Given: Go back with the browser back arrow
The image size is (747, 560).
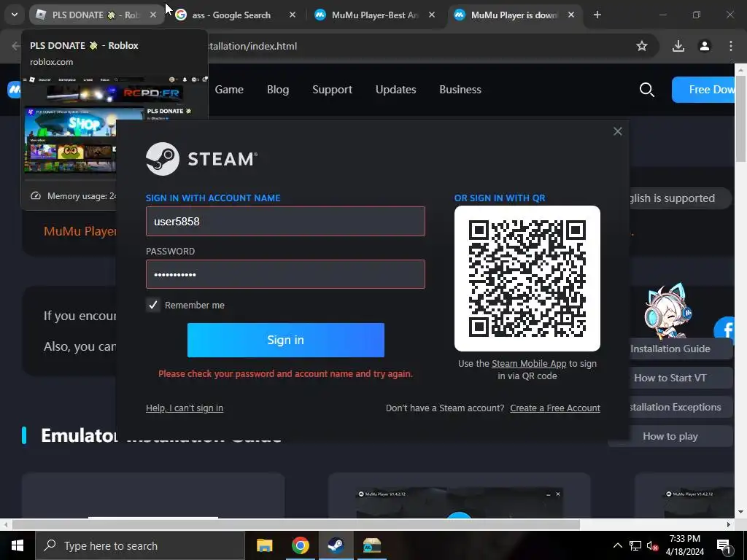Looking at the screenshot, I should [16, 46].
